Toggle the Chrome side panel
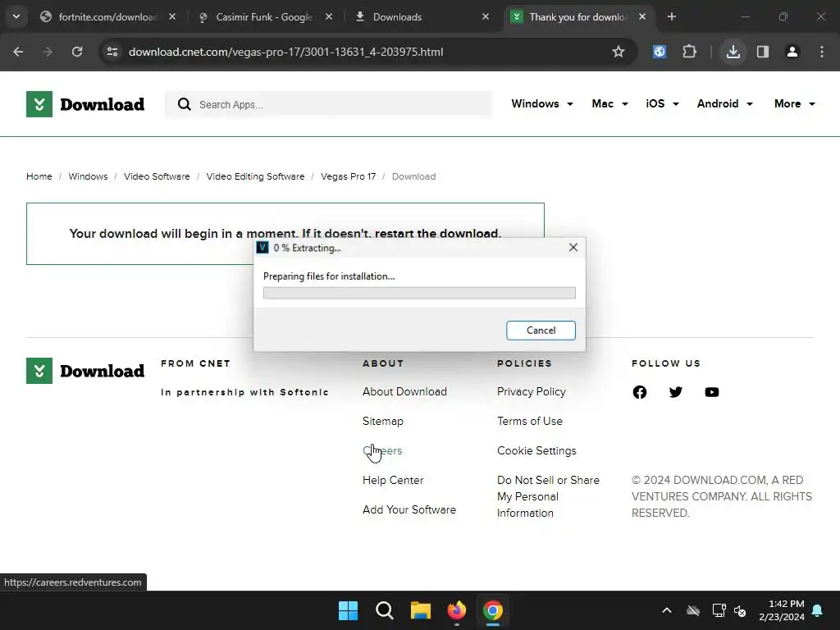The image size is (840, 630). pos(763,52)
